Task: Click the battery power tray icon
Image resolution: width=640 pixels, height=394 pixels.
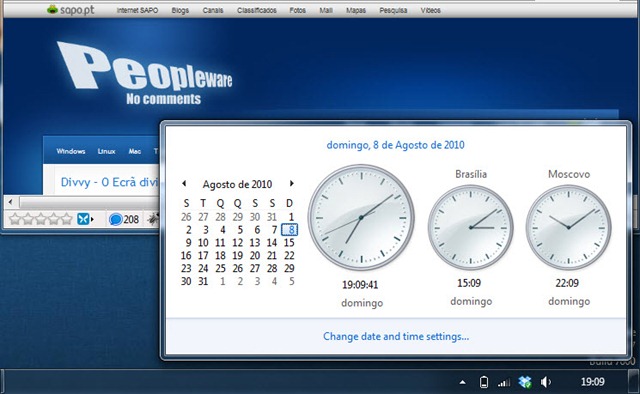Action: (x=484, y=382)
